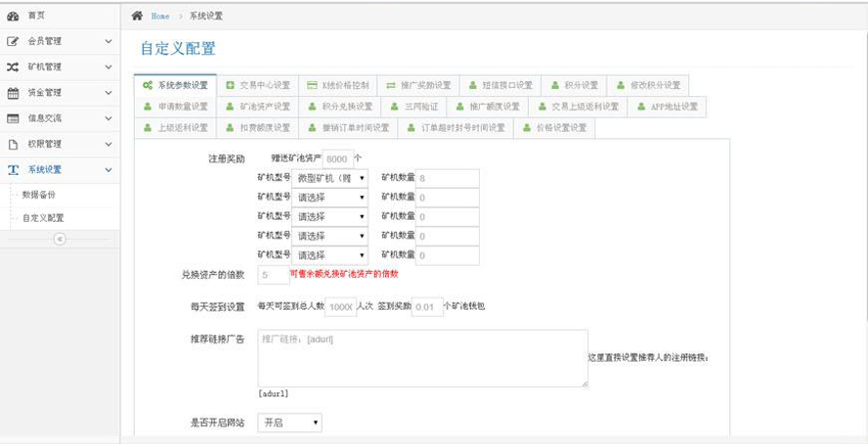Screen dimensions: 868x444
Task: Expand 资金管理 with its chevron arrow
Action: [x=108, y=93]
